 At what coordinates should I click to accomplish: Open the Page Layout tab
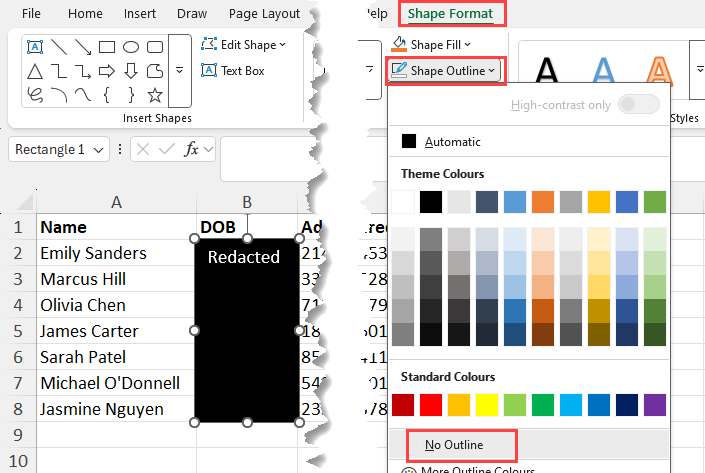[264, 14]
